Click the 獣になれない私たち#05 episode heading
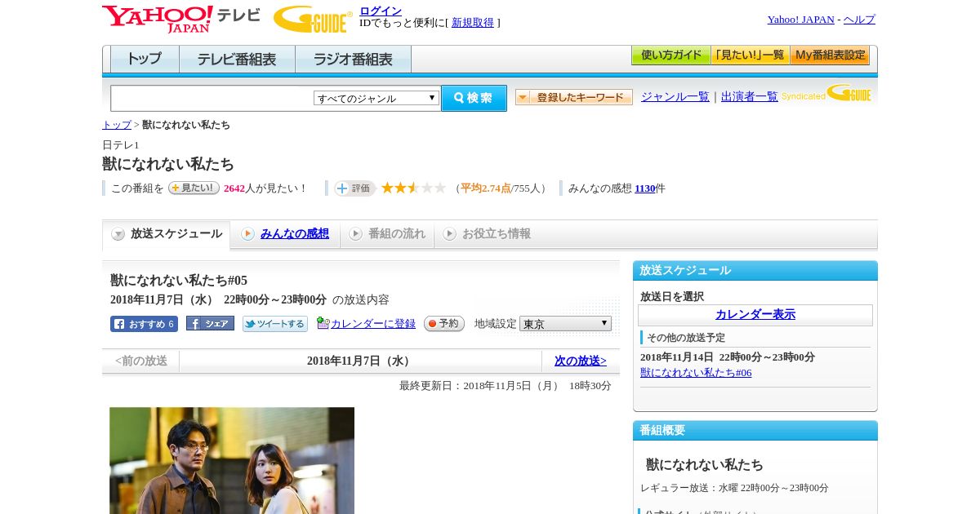 click(179, 281)
